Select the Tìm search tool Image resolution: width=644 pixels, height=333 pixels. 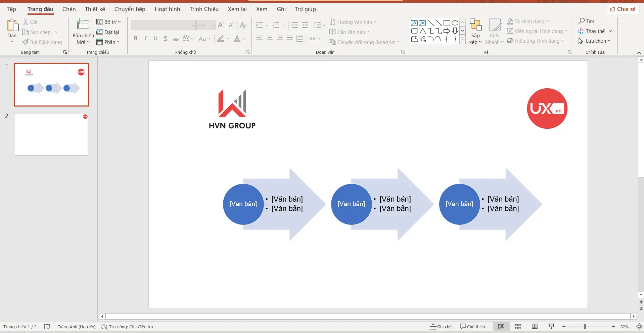click(x=586, y=21)
